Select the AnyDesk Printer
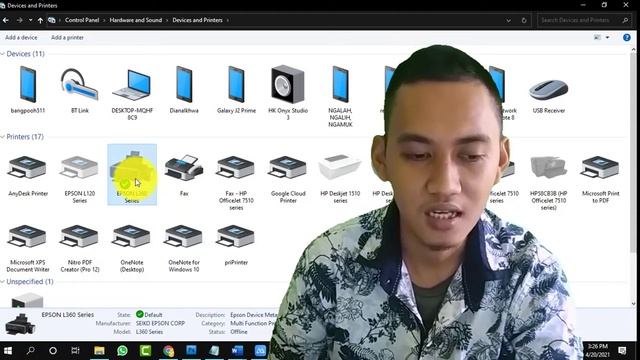 (x=28, y=176)
